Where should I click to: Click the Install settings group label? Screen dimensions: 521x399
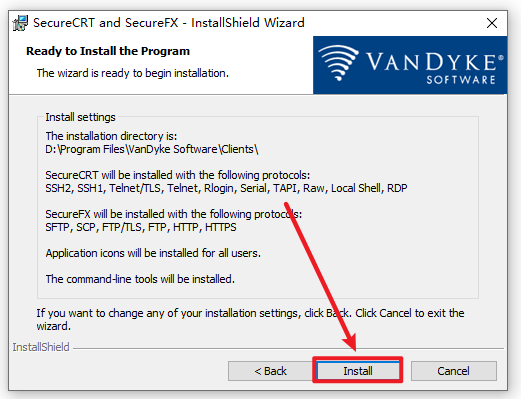80,117
